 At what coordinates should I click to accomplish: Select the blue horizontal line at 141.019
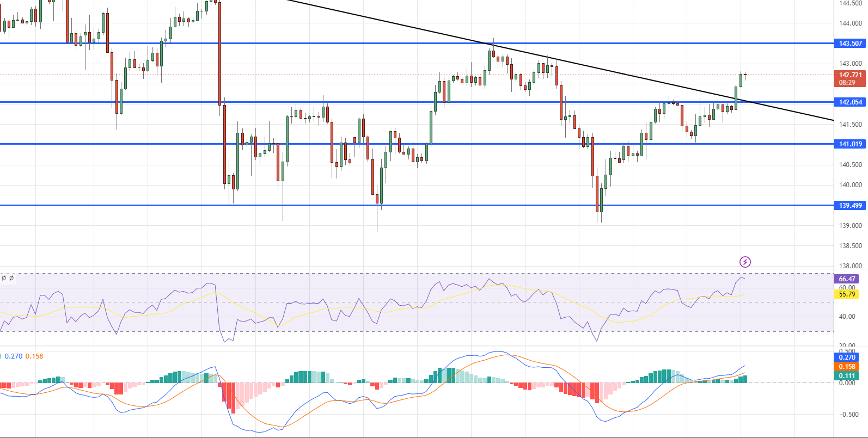click(x=381, y=144)
